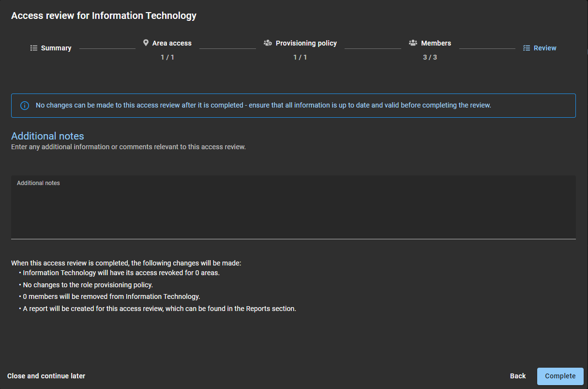
Task: Jump to the Members step
Action: (x=436, y=43)
